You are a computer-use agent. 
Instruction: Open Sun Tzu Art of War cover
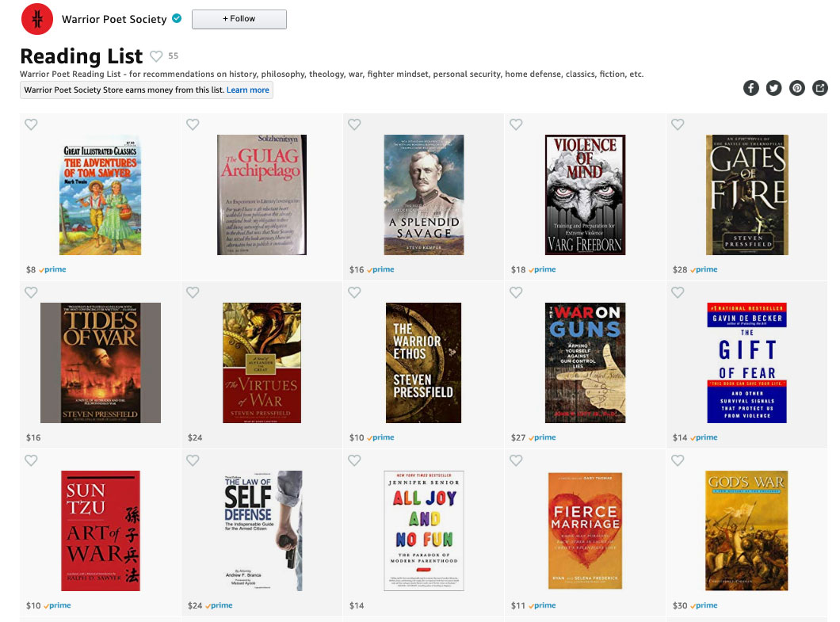coord(101,531)
